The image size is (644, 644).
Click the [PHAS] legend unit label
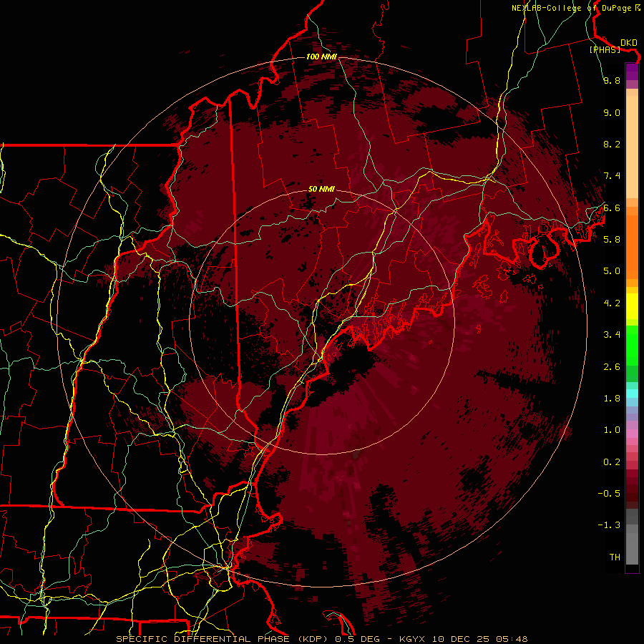tap(605, 49)
